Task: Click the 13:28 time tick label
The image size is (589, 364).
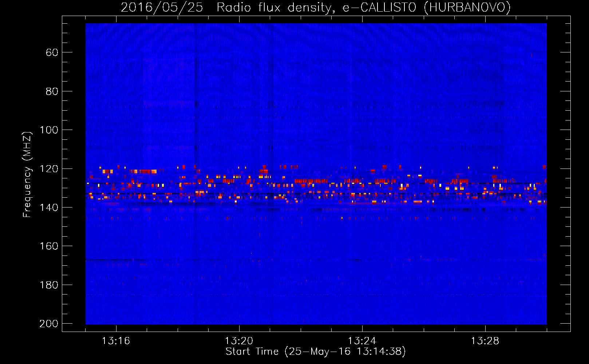Action: pos(485,341)
